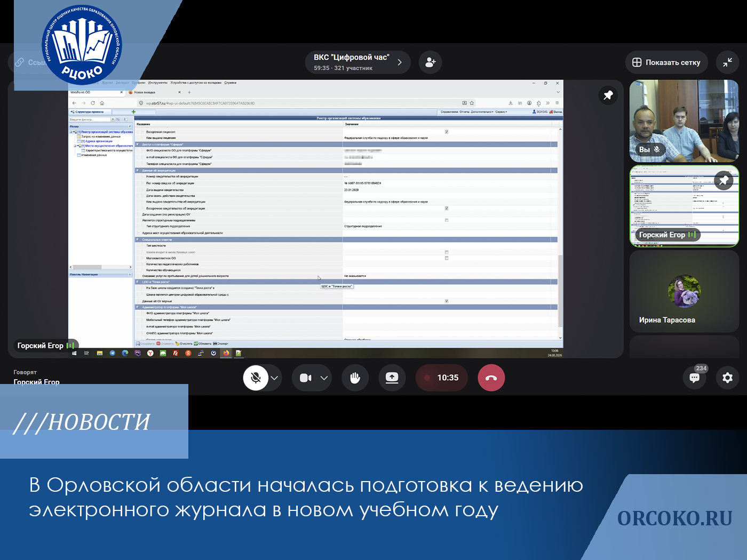The height and width of the screenshot is (560, 747).
Task: Click Выход to log out
Action: [555, 112]
